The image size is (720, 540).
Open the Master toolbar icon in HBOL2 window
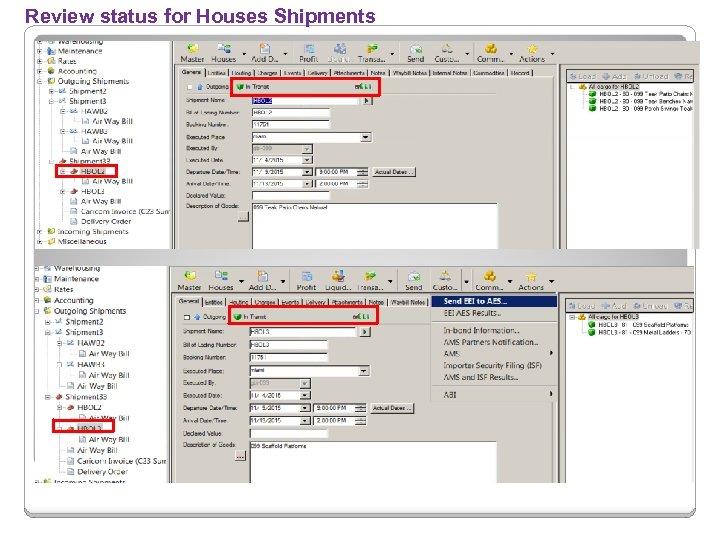[192, 49]
